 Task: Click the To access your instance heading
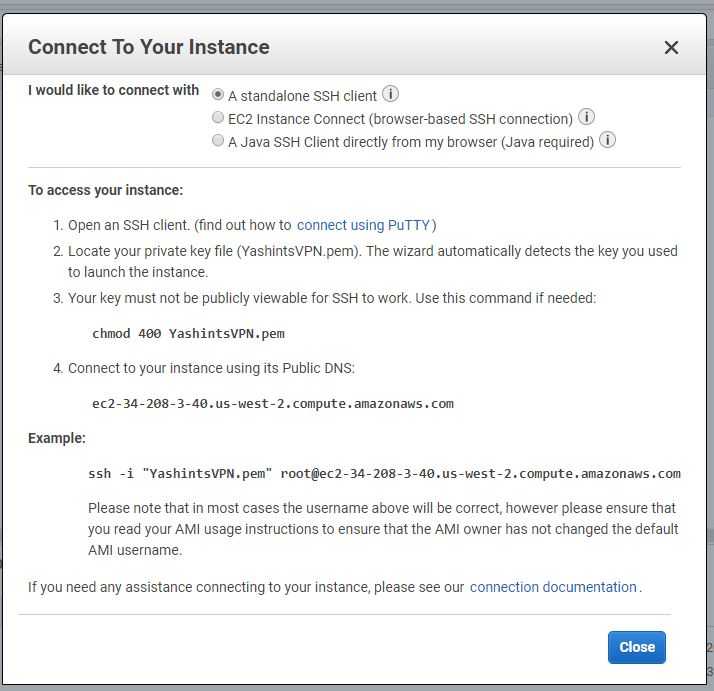pyautogui.click(x=105, y=190)
